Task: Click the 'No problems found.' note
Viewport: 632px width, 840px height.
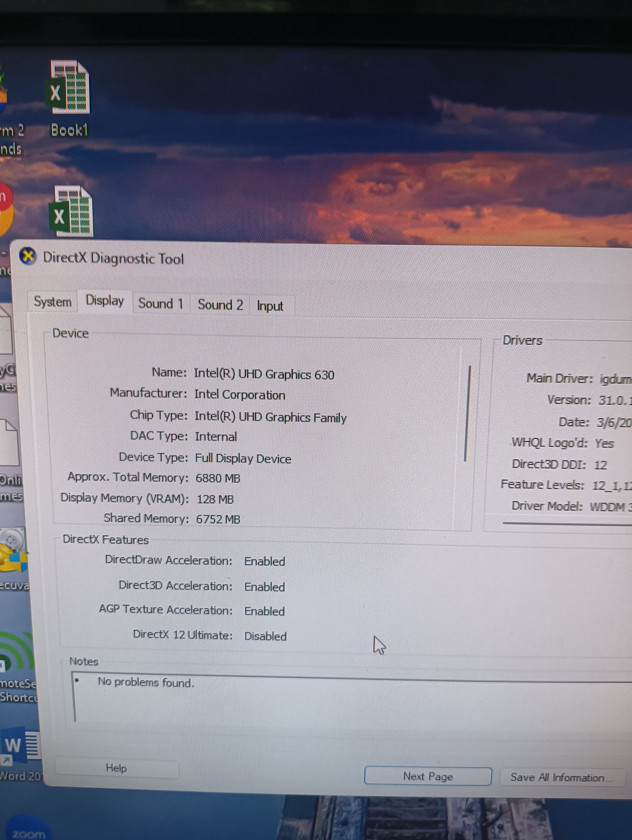Action: (146, 682)
